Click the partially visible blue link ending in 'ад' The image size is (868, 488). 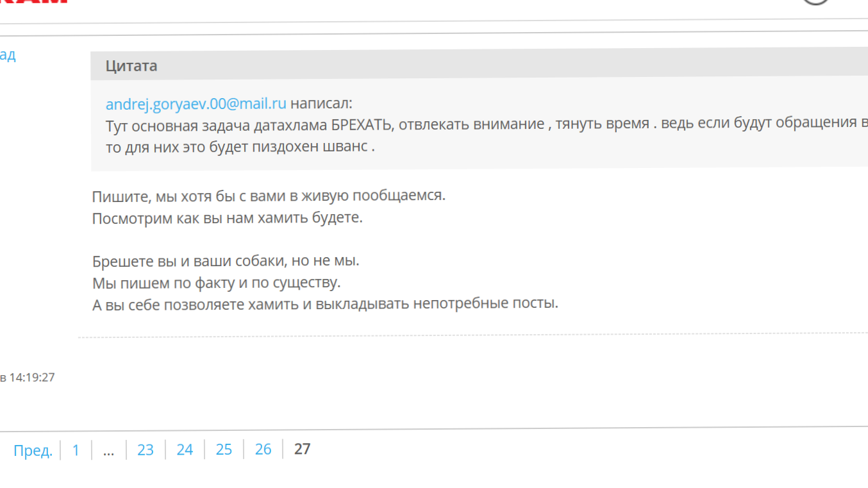pyautogui.click(x=8, y=55)
